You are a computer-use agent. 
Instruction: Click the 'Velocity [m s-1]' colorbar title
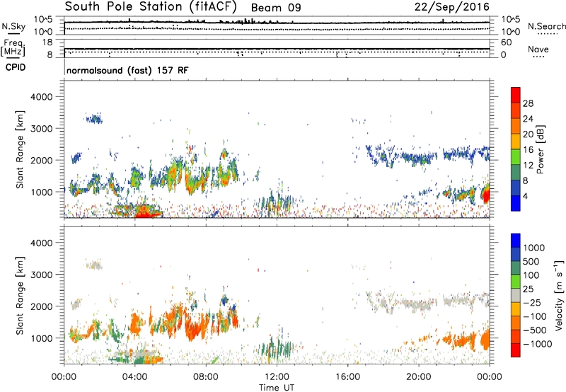click(x=559, y=295)
